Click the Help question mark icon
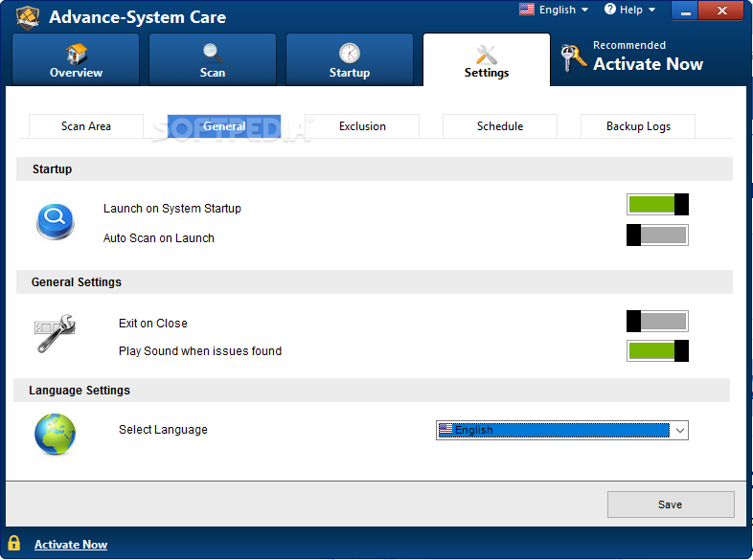 pos(610,10)
